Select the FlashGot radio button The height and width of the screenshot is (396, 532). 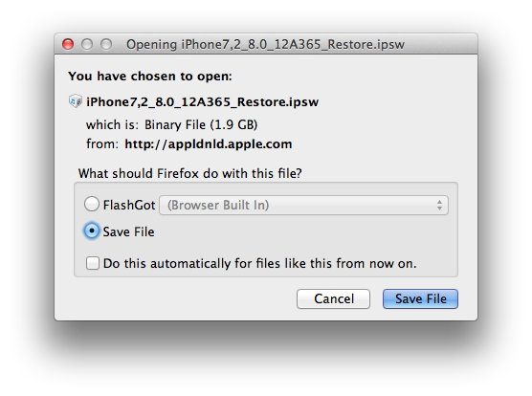[x=92, y=204]
